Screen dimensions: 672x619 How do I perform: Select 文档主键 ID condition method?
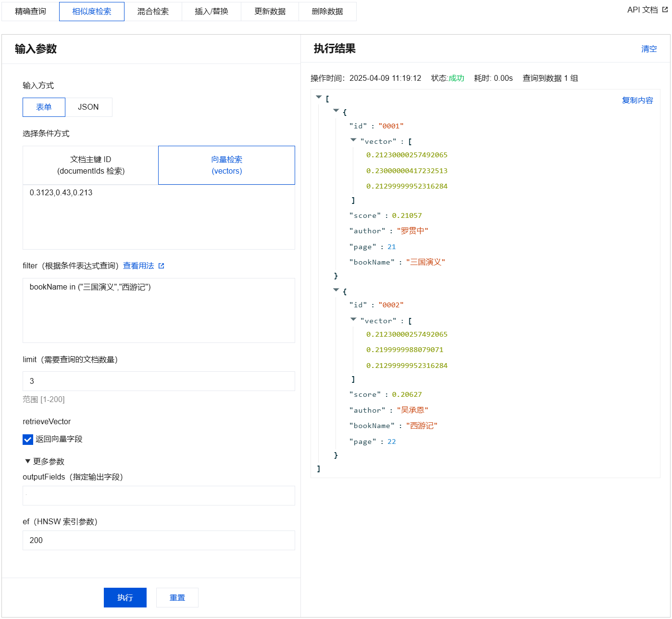tap(90, 165)
